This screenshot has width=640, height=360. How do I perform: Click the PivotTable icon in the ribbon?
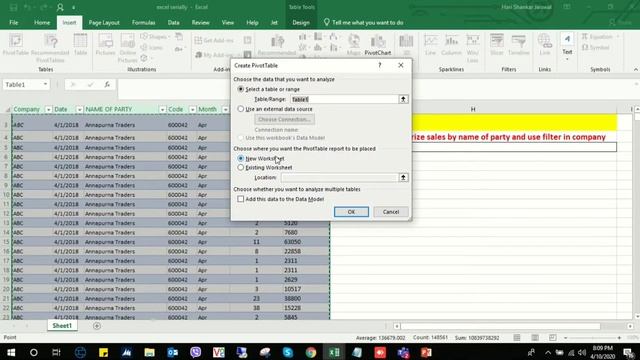[x=16, y=45]
